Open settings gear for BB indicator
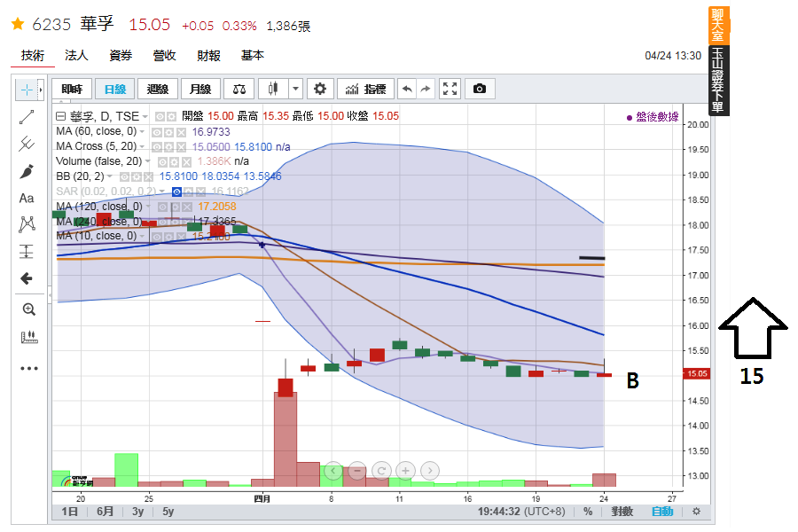This screenshot has width=798, height=532. click(137, 176)
